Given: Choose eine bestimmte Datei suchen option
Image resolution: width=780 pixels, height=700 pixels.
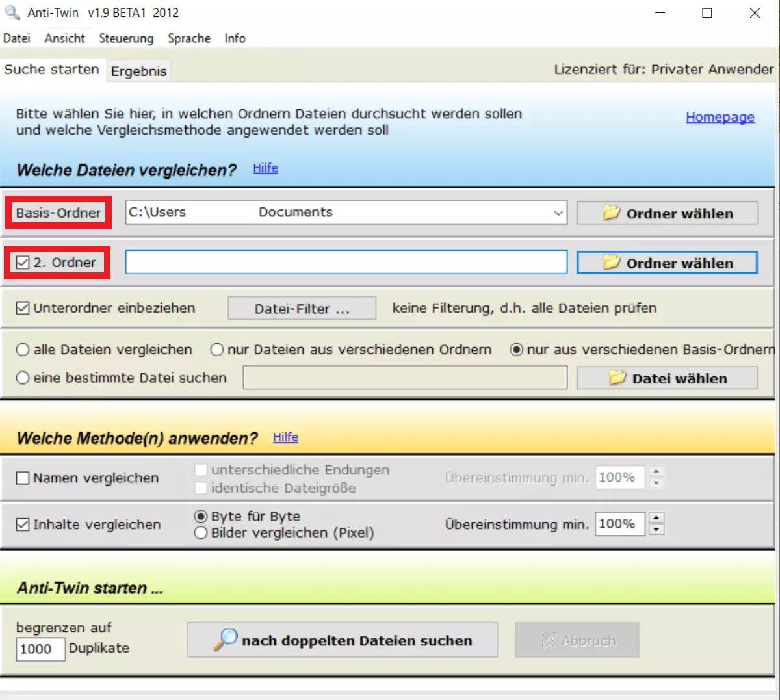Looking at the screenshot, I should [23, 378].
